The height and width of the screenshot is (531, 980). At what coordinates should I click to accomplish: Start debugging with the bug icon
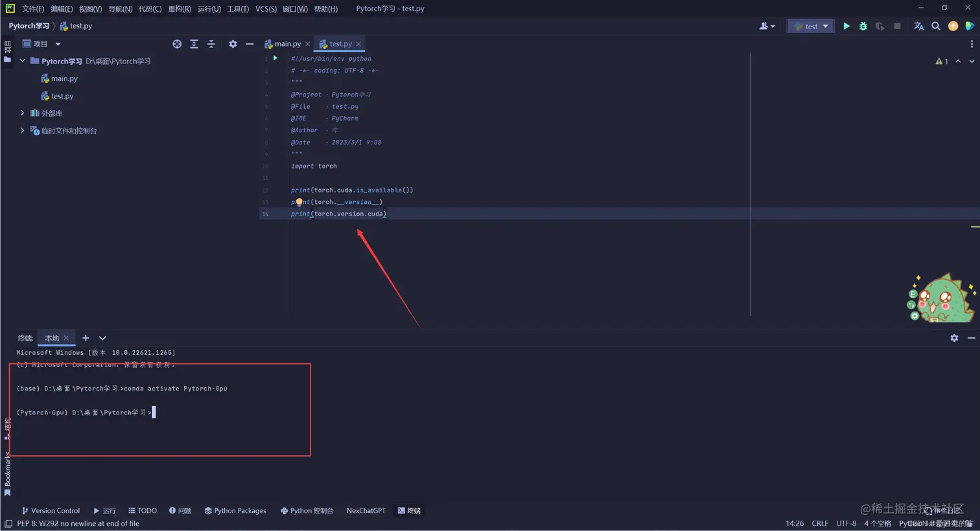pos(863,26)
